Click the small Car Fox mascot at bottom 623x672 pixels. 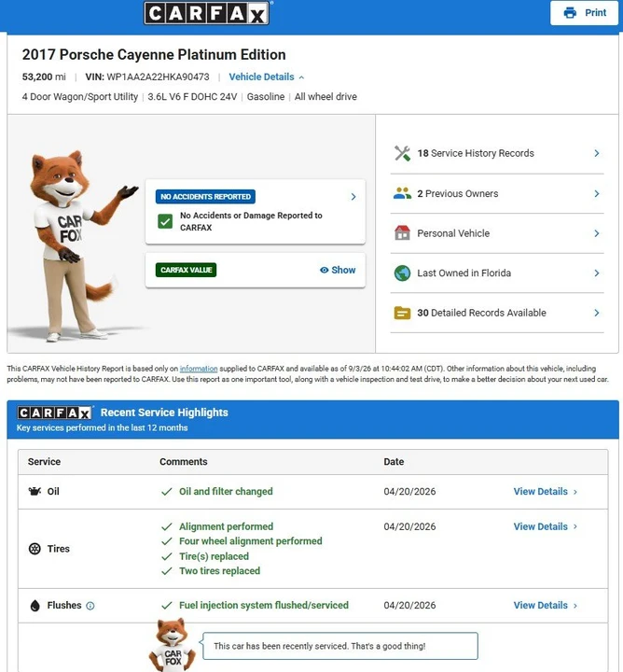pos(173,644)
